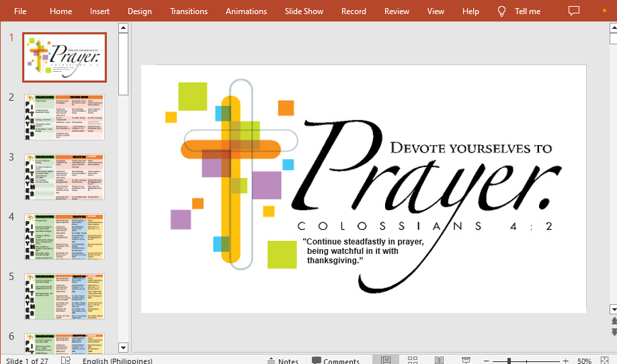Open the View ribbon tab
Viewport: 617px width, 364px height.
pyautogui.click(x=436, y=11)
